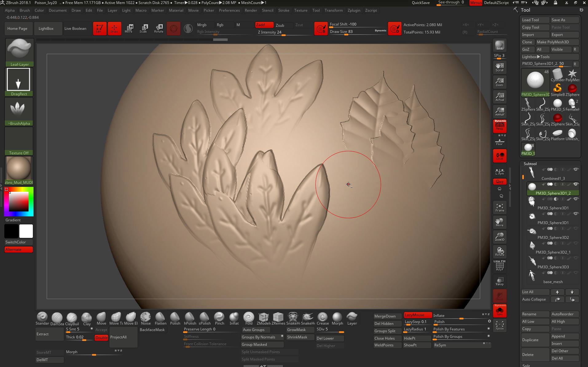Toggle Edit mode button

100,28
